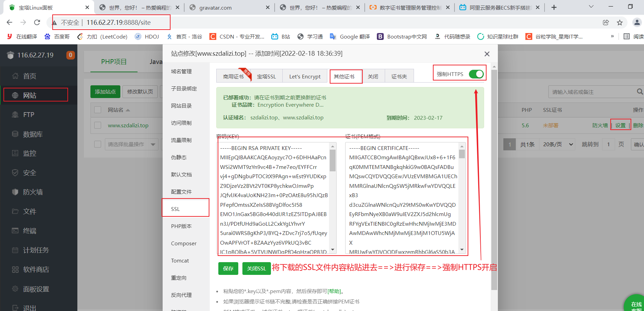Click inside the 密钥(KEY) text area
The image size is (644, 311).
click(273, 198)
